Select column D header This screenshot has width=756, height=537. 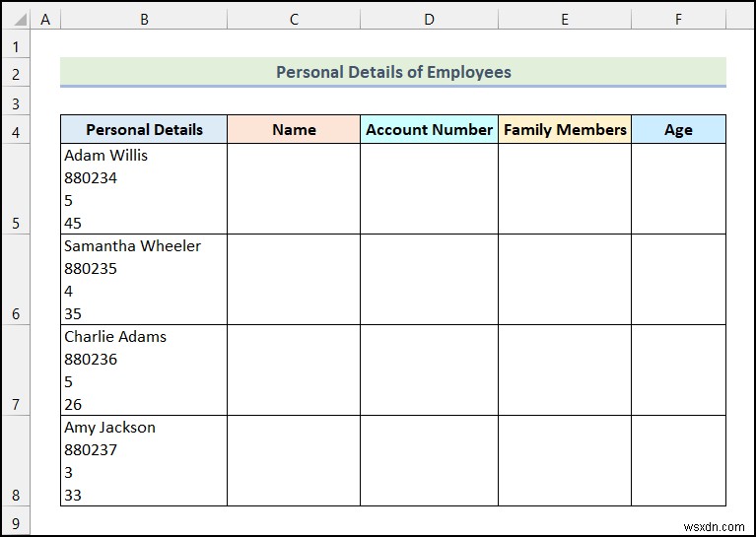click(429, 20)
